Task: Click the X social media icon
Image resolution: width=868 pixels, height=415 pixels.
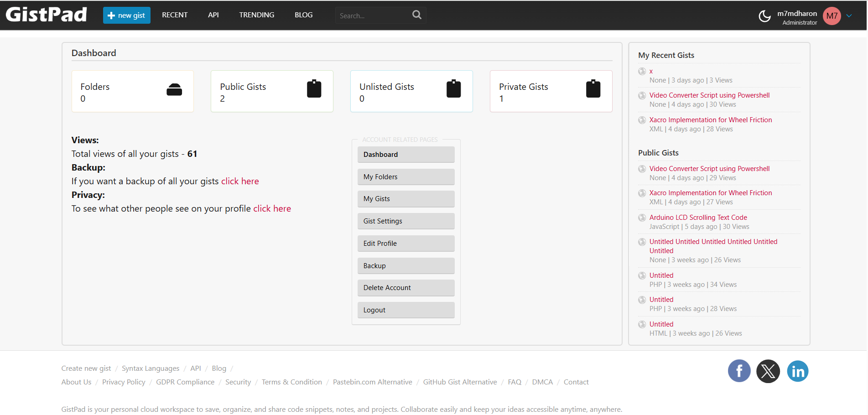Action: point(768,371)
